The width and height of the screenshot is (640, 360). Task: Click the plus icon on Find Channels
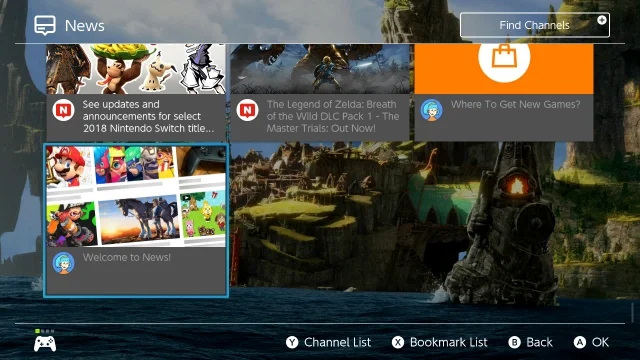tap(602, 20)
